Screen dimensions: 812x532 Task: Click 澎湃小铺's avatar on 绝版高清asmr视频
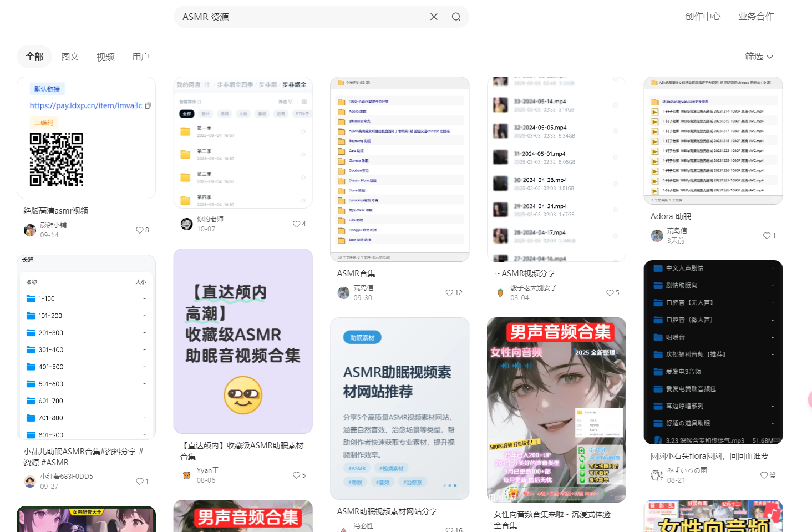pos(29,230)
